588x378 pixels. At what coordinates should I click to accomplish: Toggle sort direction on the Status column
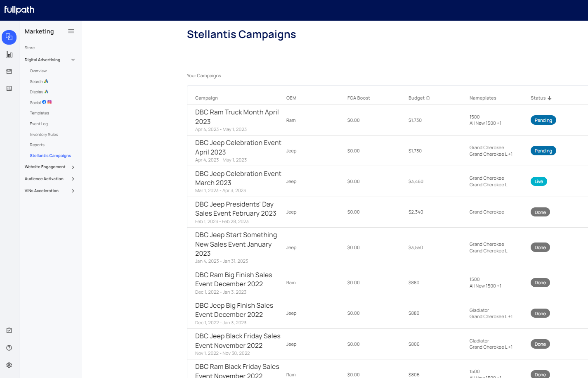(x=550, y=98)
